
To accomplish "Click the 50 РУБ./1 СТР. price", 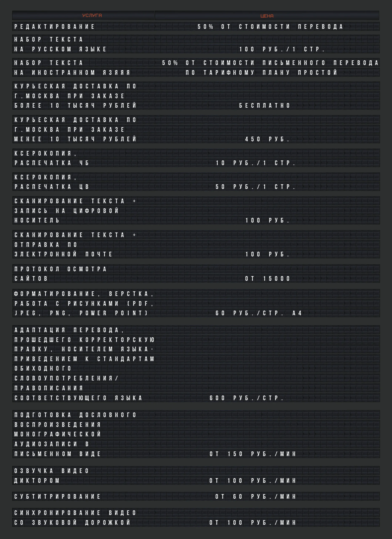I will [x=256, y=187].
